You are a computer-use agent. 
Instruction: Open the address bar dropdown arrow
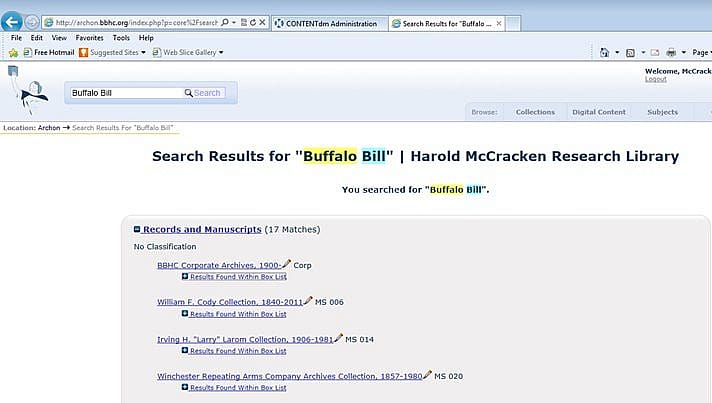point(234,22)
